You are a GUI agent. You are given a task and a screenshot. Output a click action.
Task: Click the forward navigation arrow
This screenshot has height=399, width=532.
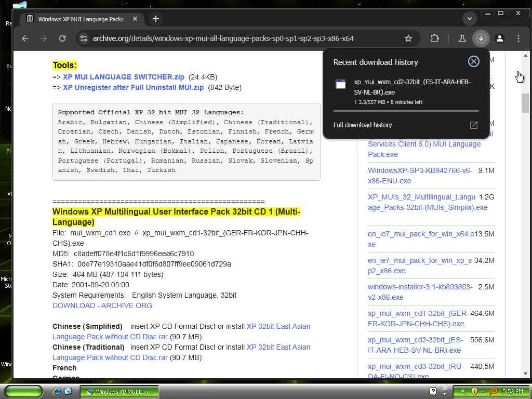pos(44,38)
